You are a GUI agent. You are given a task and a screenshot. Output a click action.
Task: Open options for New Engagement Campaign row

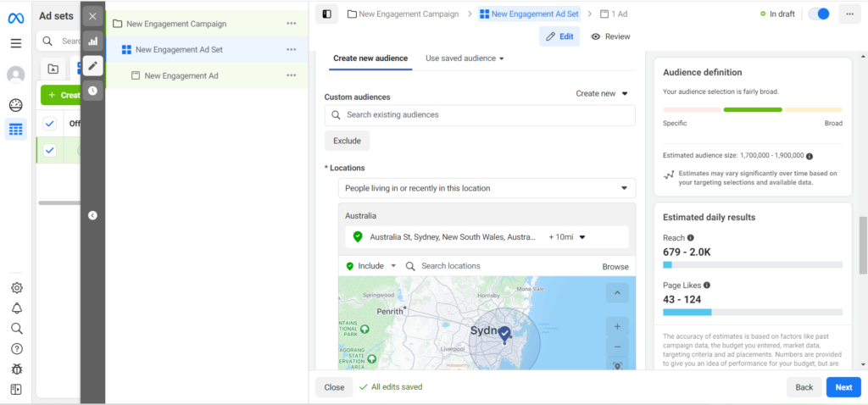(x=292, y=24)
